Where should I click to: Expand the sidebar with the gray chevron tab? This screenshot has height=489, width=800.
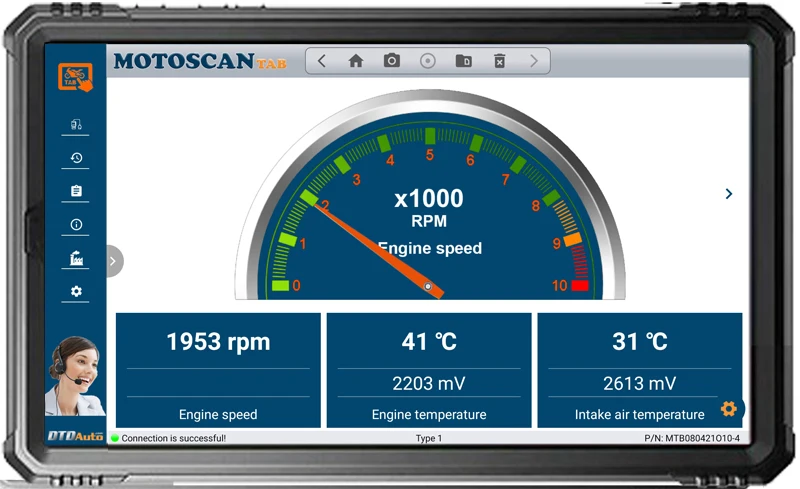114,261
